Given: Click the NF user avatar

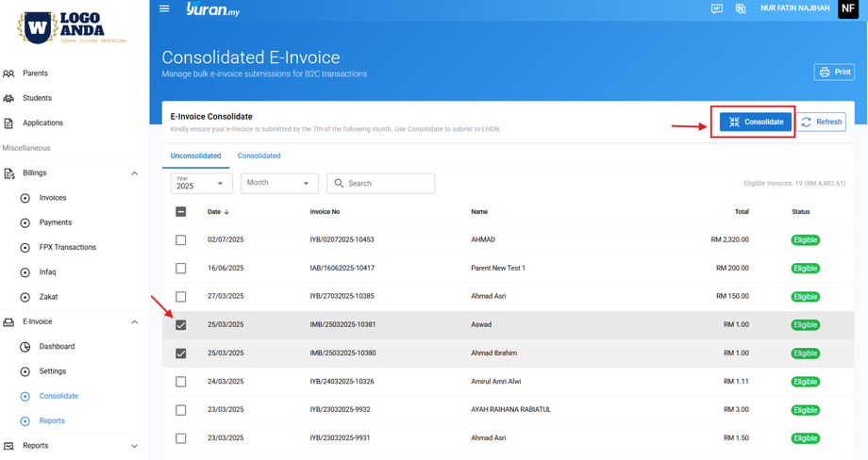Looking at the screenshot, I should (847, 8).
